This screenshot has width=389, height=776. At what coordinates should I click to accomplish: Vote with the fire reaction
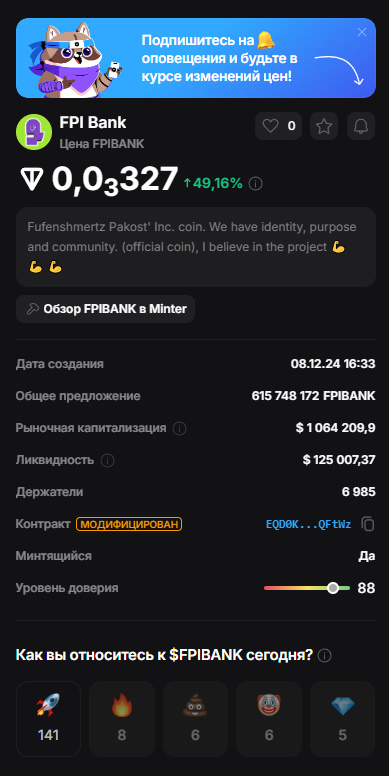[x=122, y=719]
